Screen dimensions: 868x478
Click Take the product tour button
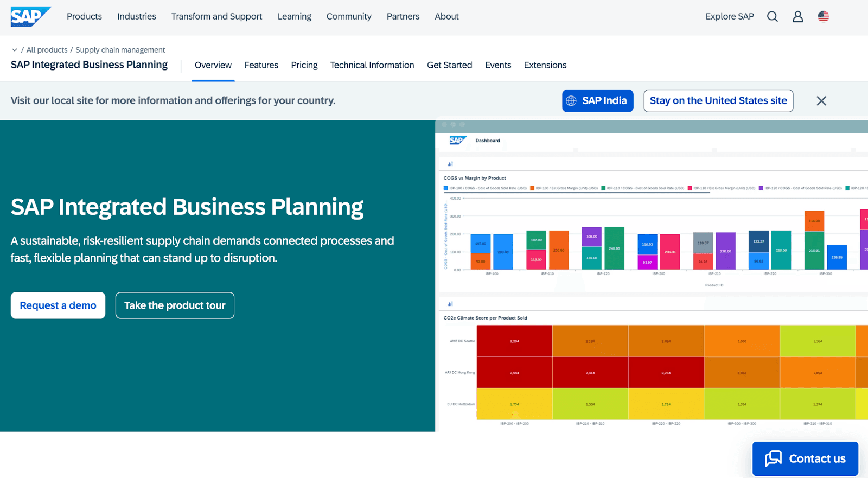175,305
